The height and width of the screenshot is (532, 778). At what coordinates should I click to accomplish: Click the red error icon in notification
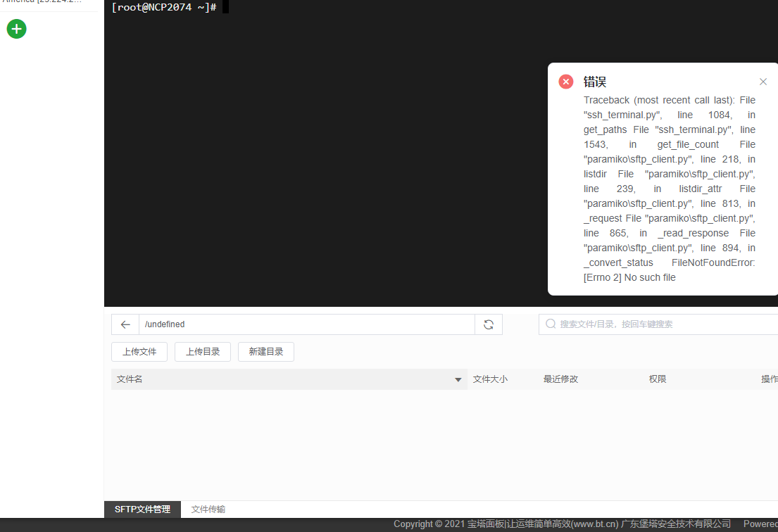565,82
